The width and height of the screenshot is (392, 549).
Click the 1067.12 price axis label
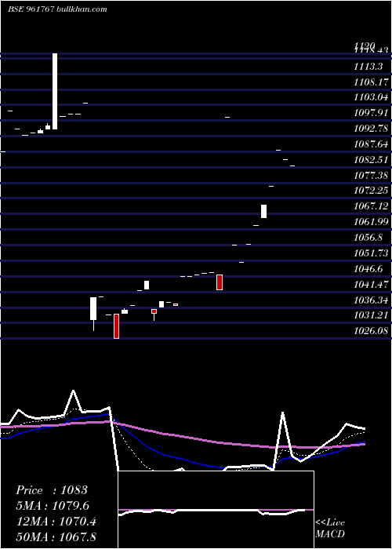[x=371, y=206]
